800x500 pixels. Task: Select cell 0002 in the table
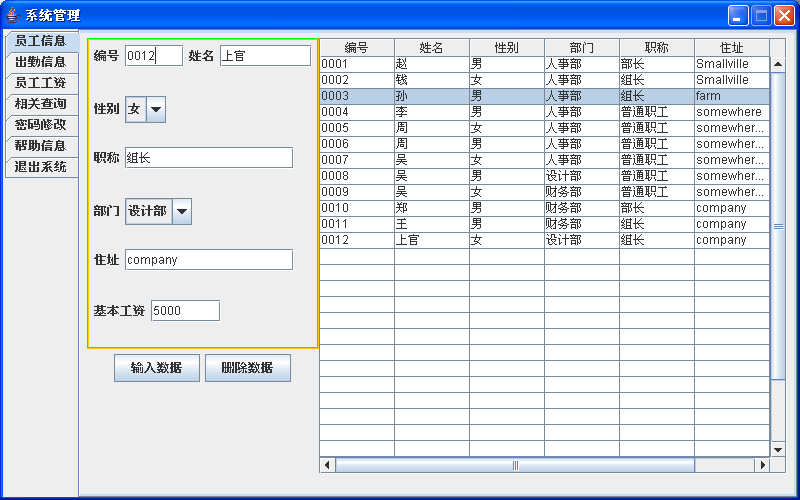tap(357, 80)
